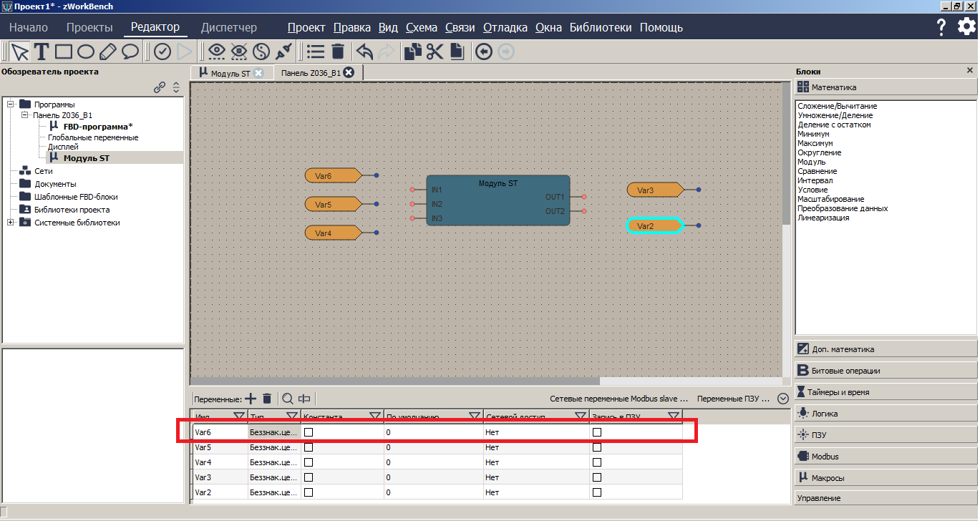Select the Ellipse drawing tool

click(84, 51)
